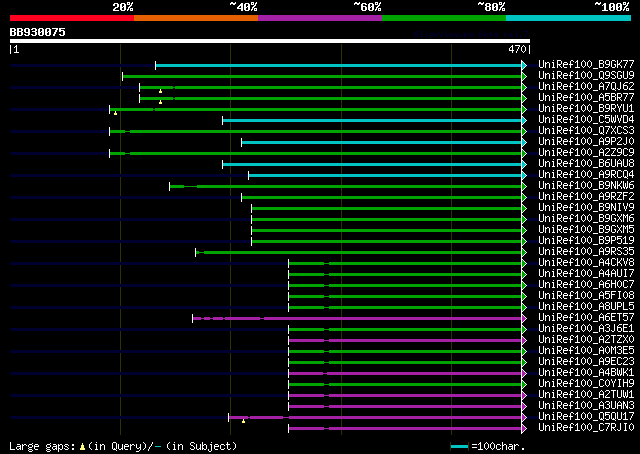The image size is (640, 454).
Task: Click the purple ~60% identity legend segment
Action: point(320,18)
